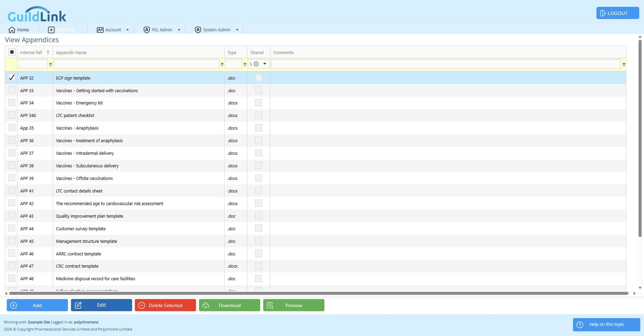Image resolution: width=644 pixels, height=336 pixels.
Task: Sort by Appendix Name column header
Action: (71, 52)
